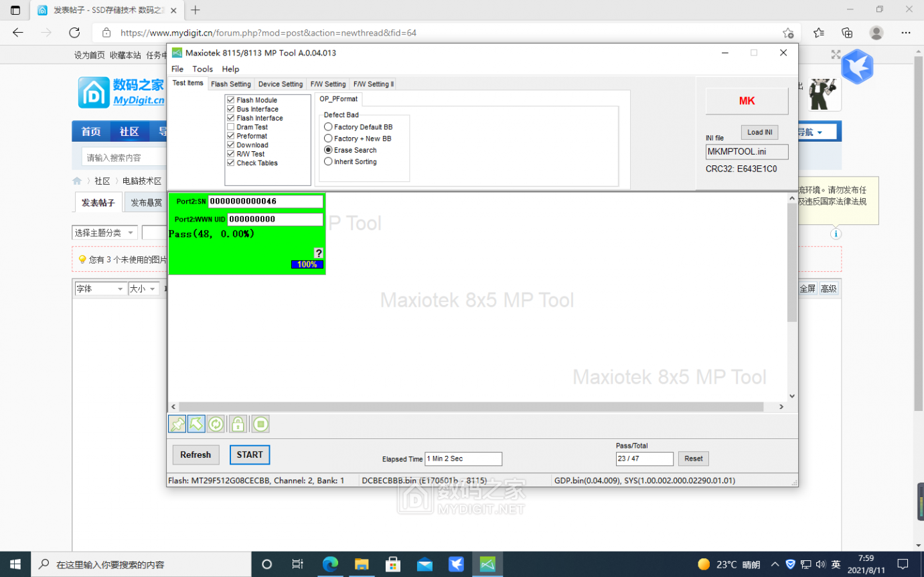Viewport: 924px width, 577px height.
Task: Click the horizontal scrollbar right arrow
Action: 781,407
